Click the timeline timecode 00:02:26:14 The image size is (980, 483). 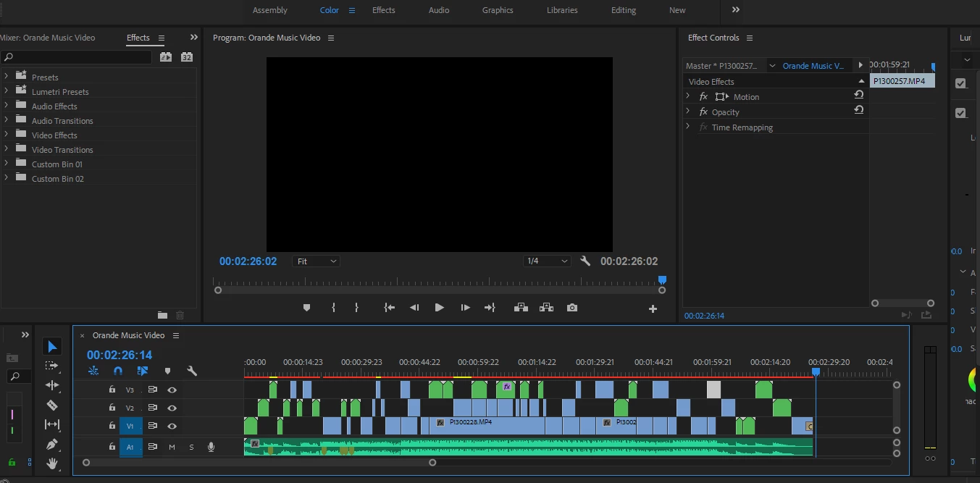tap(120, 355)
